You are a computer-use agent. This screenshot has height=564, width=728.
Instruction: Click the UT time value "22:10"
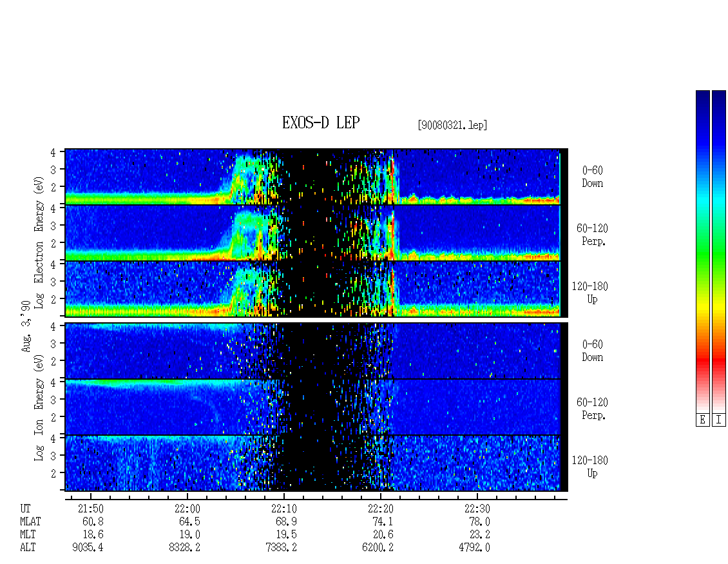tap(284, 509)
